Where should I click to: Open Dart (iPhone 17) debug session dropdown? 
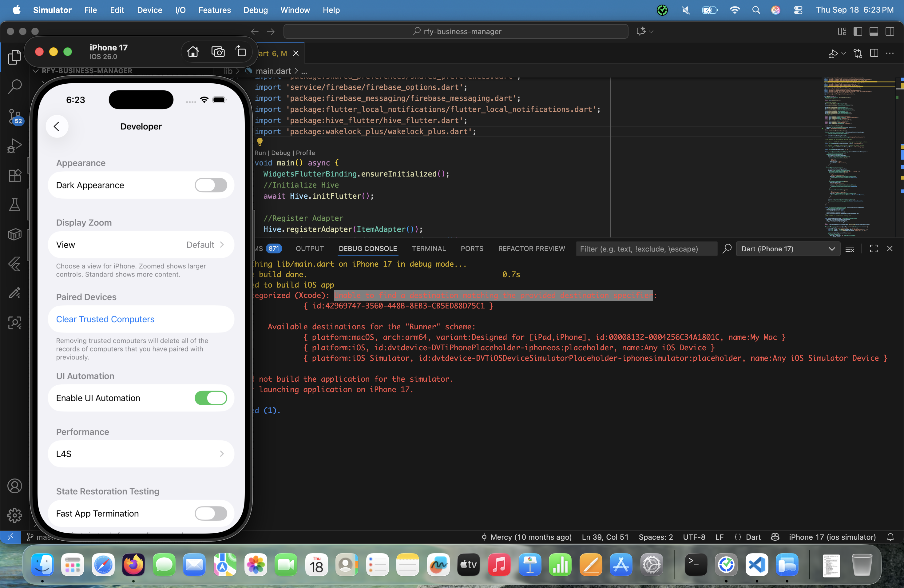pos(788,249)
